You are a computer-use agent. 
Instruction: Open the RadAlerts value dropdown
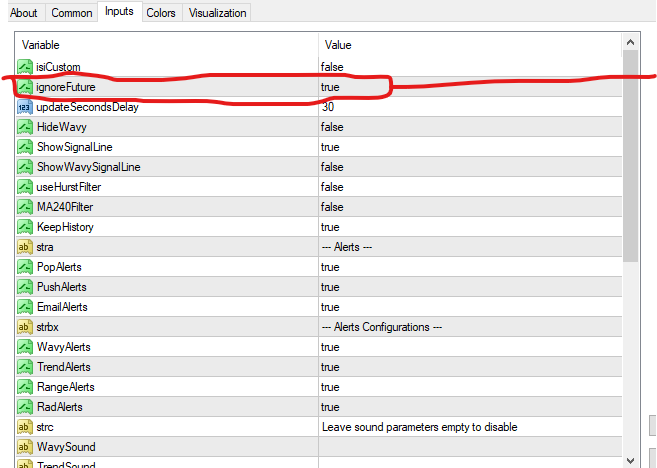330,407
